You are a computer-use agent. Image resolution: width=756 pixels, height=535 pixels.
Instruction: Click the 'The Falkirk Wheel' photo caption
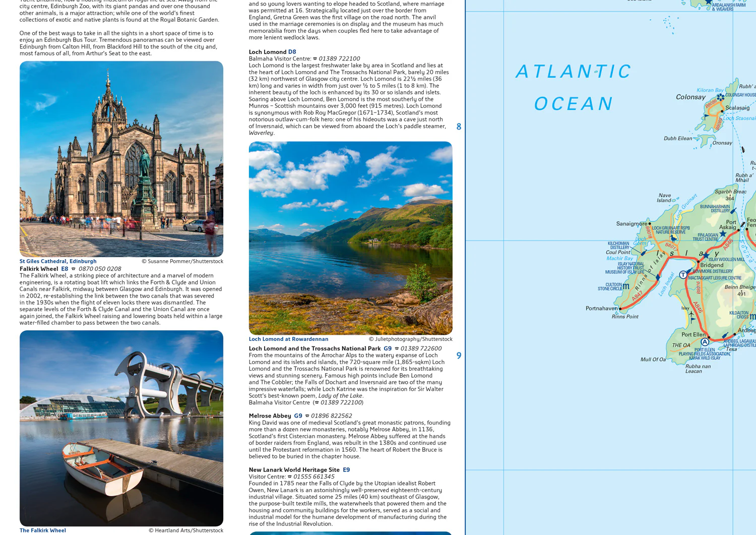pyautogui.click(x=43, y=530)
